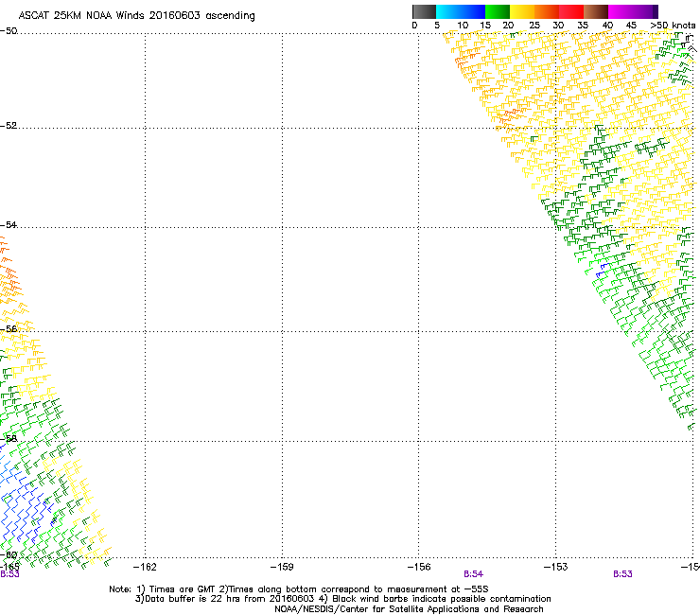
Task: Click the -162 longitude axis label
Action: tap(145, 567)
